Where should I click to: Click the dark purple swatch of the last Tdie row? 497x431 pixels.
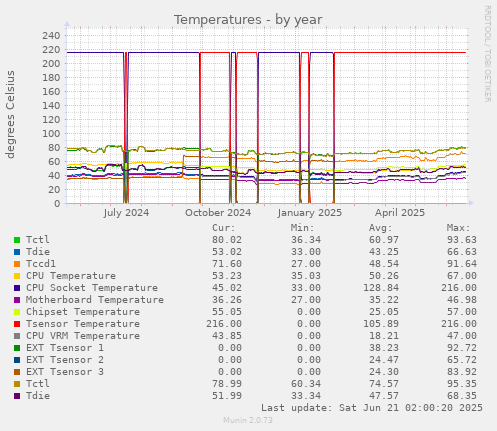17,396
